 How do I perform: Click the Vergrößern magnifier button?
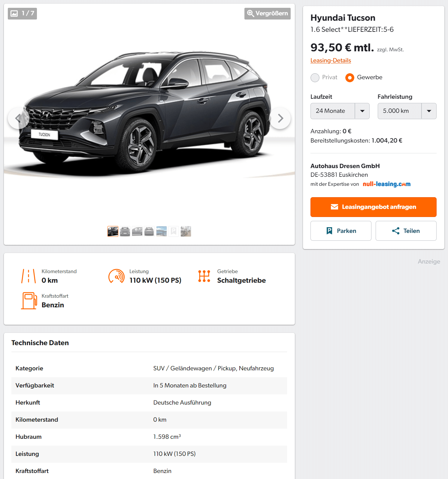pyautogui.click(x=267, y=14)
